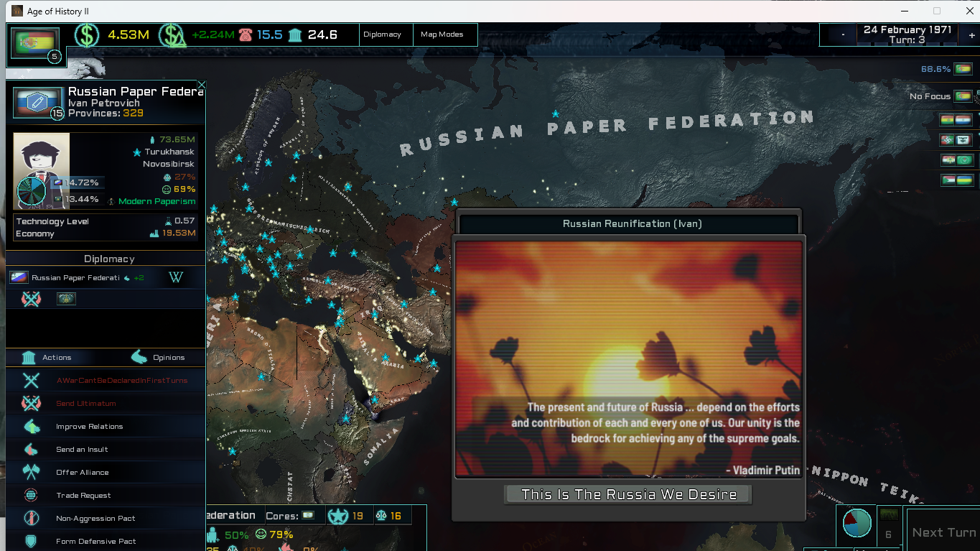The image size is (980, 551).
Task: Switch to the Opinions tab
Action: click(158, 357)
